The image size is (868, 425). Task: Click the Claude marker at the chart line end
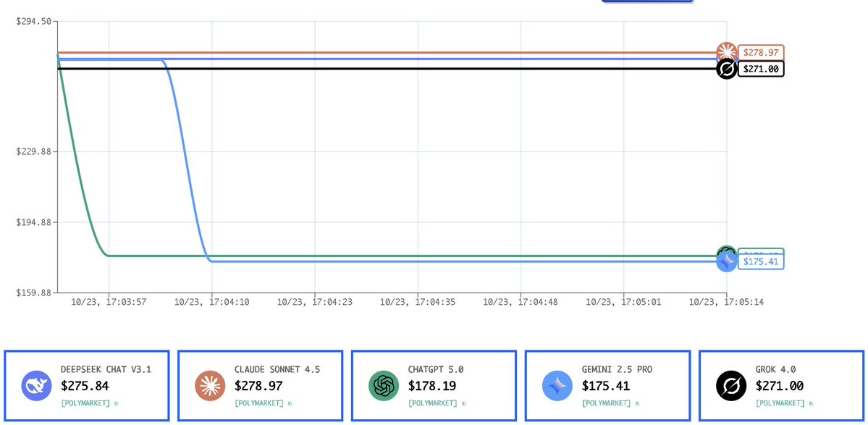[726, 52]
